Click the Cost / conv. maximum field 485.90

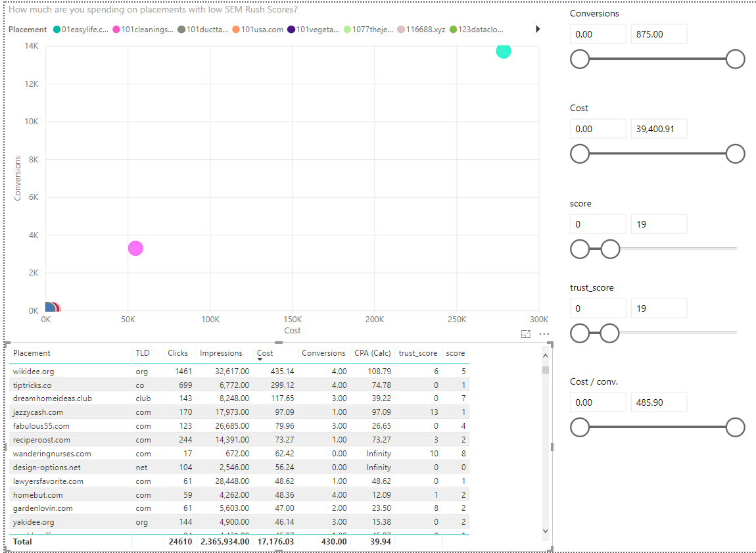click(x=658, y=402)
